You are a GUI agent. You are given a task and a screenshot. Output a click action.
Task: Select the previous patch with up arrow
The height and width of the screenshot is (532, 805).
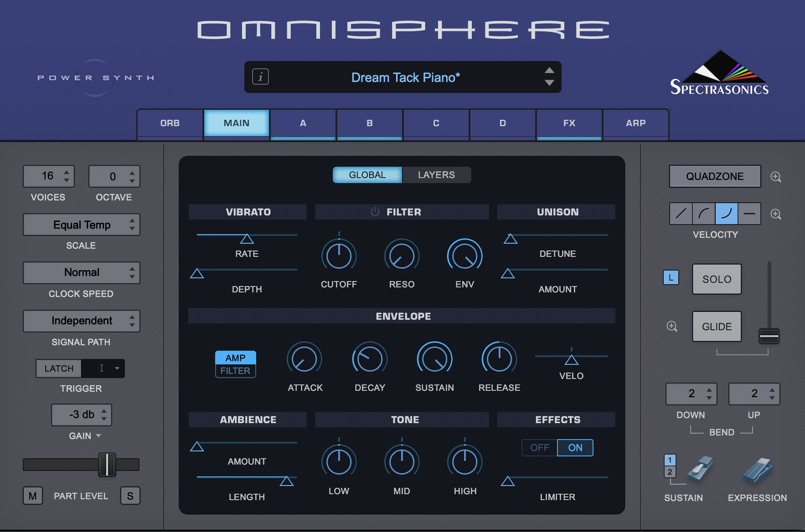click(549, 70)
